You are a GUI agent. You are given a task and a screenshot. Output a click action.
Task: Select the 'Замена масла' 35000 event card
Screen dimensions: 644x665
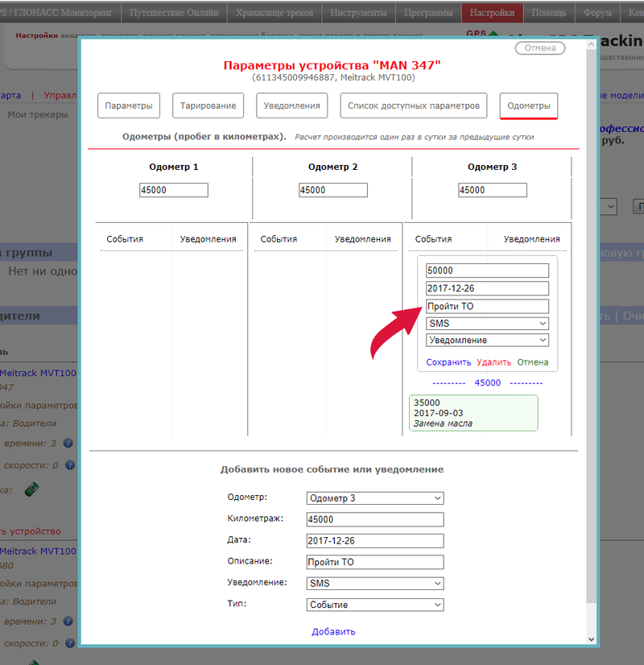pyautogui.click(x=473, y=412)
